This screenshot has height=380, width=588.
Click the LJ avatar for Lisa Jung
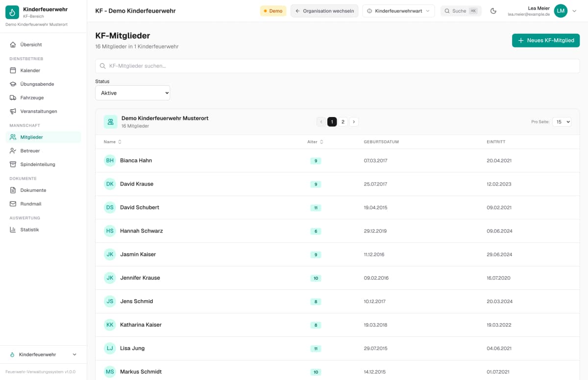coord(110,349)
